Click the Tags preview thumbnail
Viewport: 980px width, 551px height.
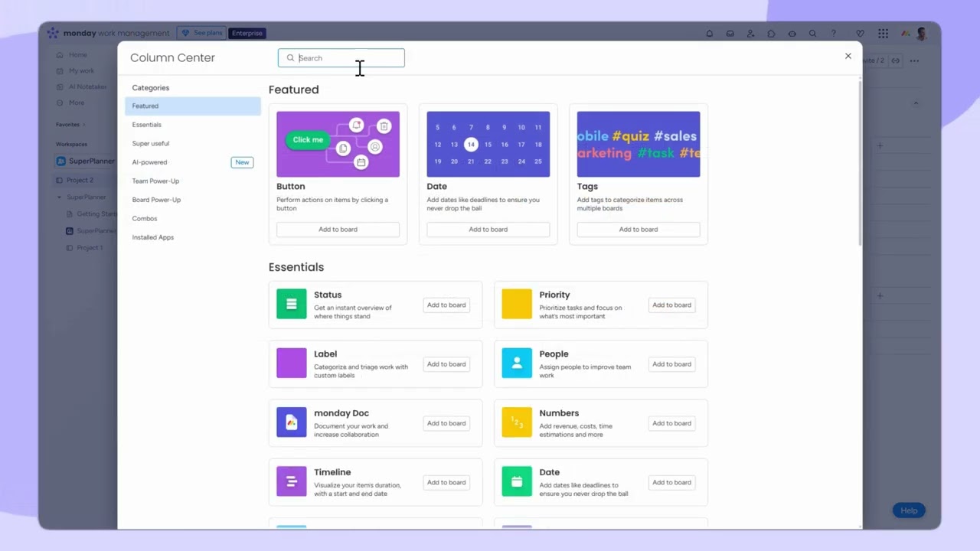click(639, 144)
